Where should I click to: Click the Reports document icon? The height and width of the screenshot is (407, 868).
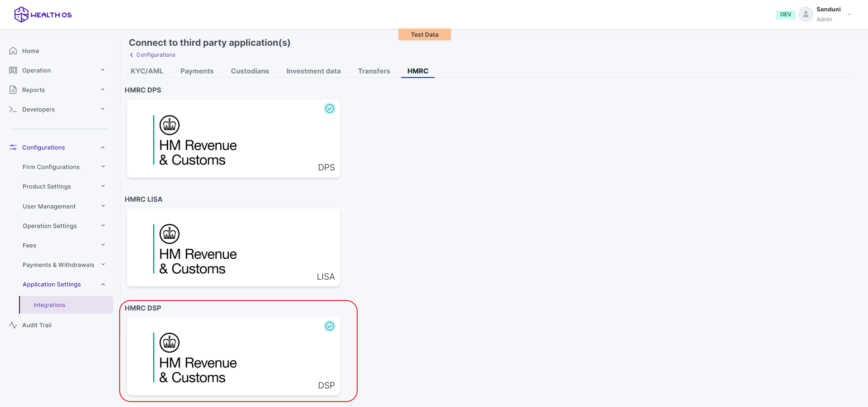[13, 90]
